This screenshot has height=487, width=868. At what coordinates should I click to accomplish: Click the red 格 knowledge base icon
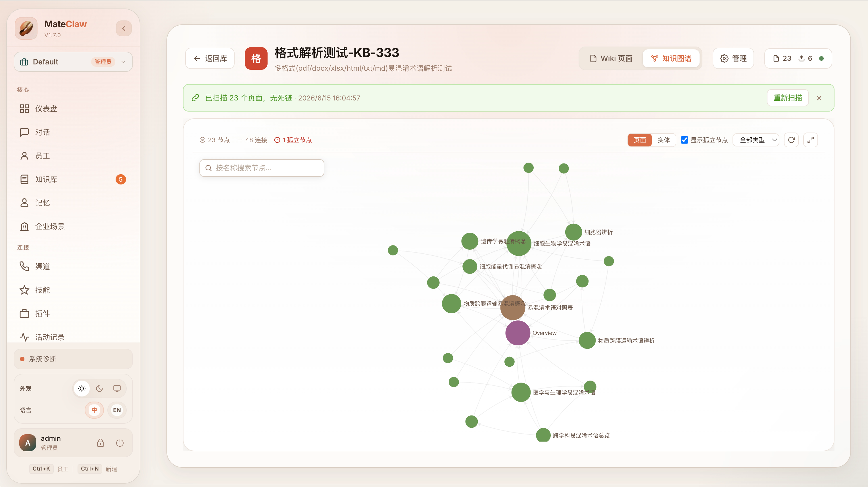[256, 58]
